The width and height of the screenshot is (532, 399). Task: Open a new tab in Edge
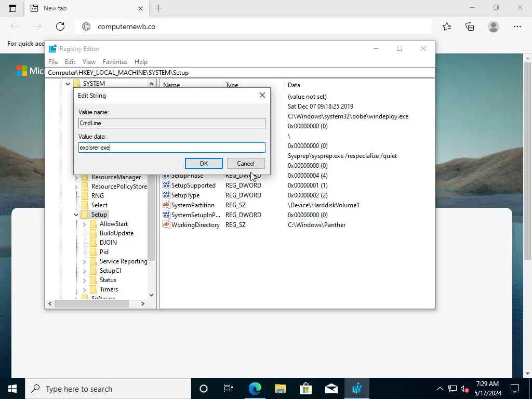coord(158,8)
